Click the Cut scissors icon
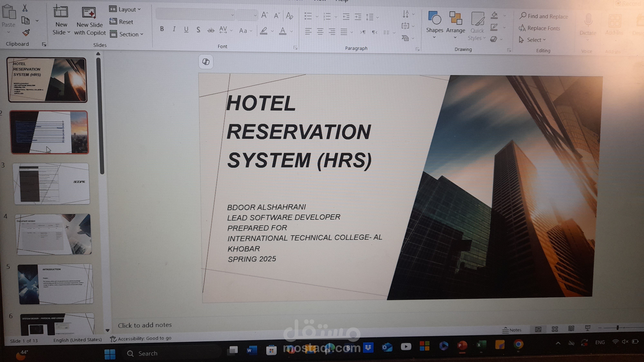Viewport: 644px width, 362px height. [x=25, y=8]
